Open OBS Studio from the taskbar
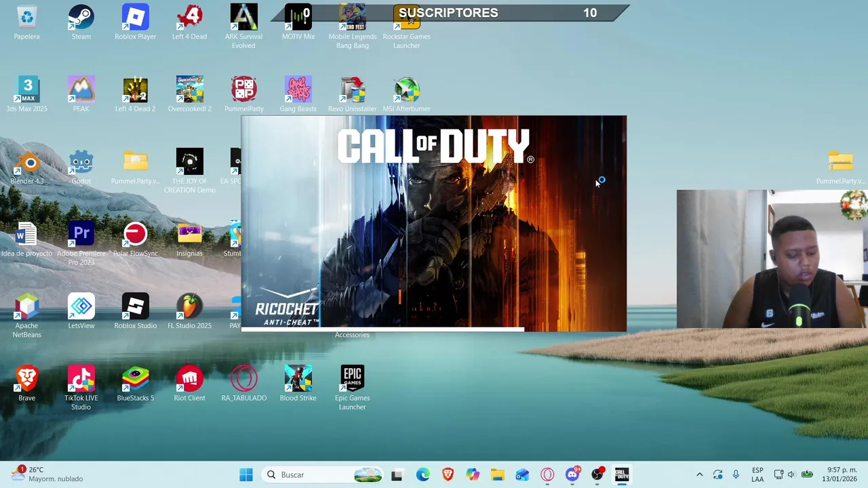The height and width of the screenshot is (488, 868). coord(597,474)
